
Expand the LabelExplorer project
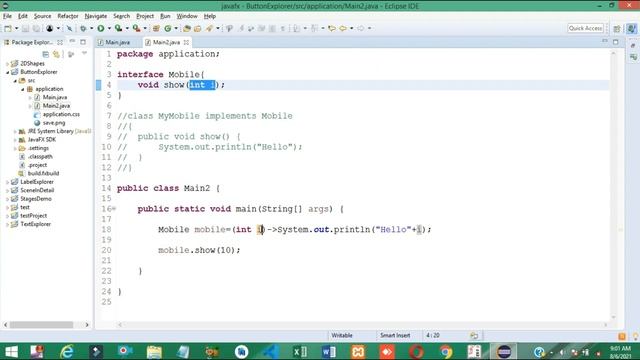pyautogui.click(x=7, y=182)
